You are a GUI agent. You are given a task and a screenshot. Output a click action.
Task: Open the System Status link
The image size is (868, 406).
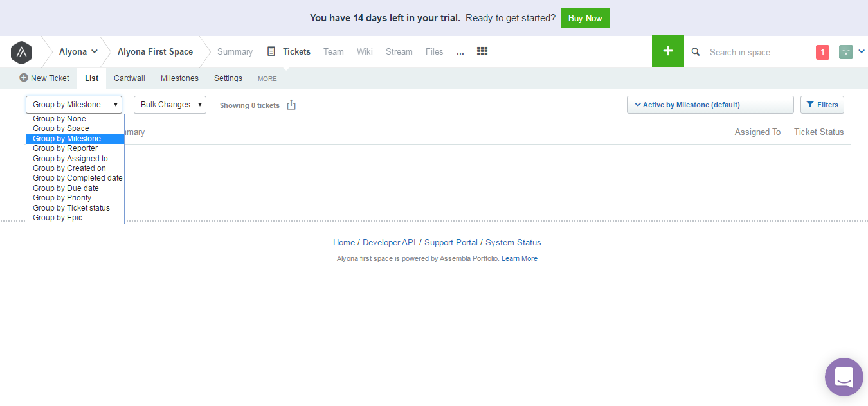tap(513, 242)
